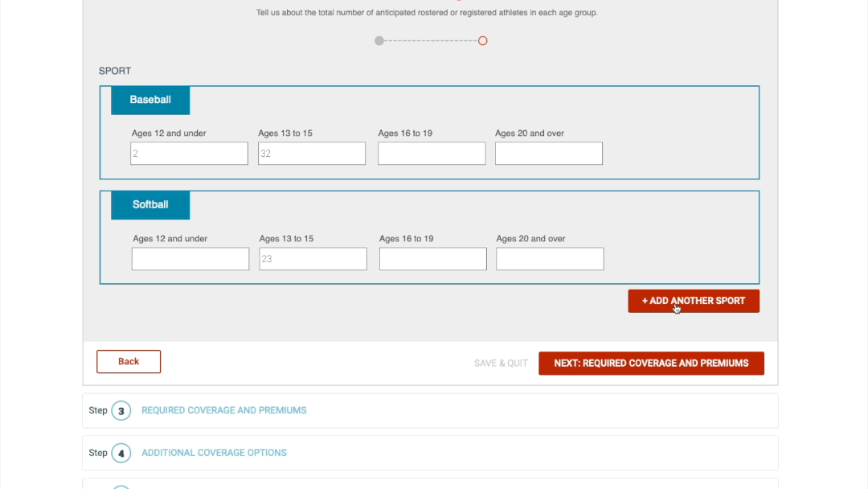Click Baseball Ages 16 to 19 field
The height and width of the screenshot is (489, 868).
click(x=432, y=154)
